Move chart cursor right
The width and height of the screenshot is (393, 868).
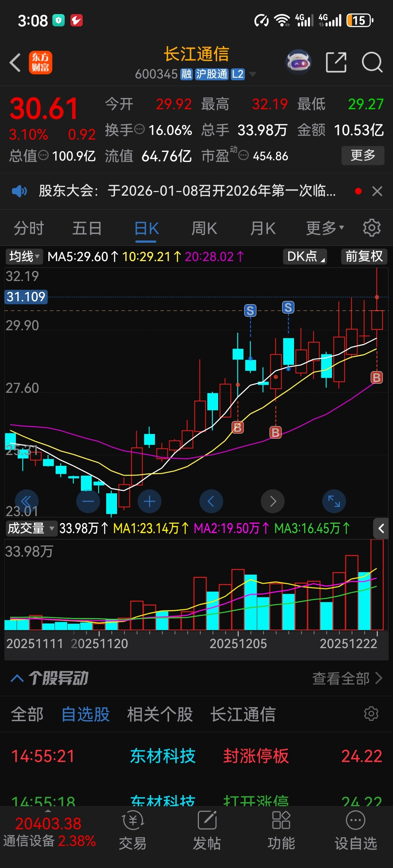273,501
